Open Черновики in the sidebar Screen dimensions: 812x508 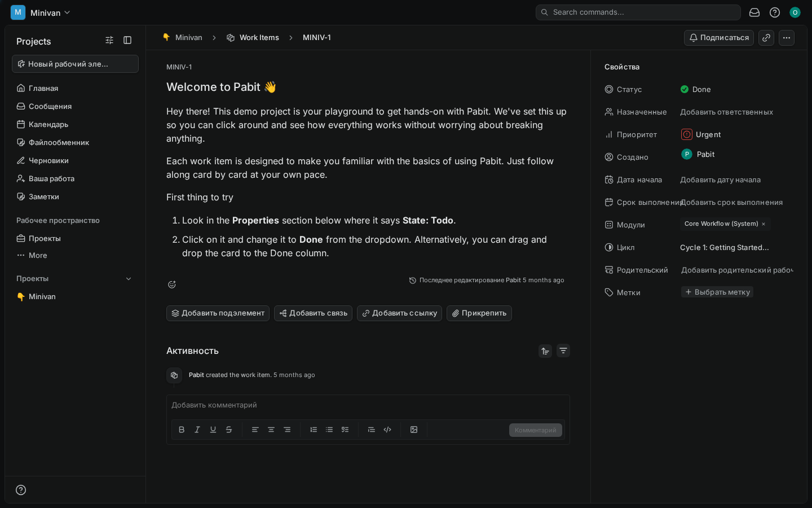(75, 160)
